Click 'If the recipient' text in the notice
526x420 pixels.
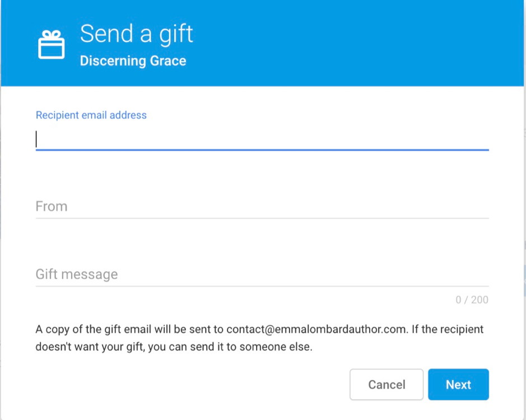click(x=448, y=329)
